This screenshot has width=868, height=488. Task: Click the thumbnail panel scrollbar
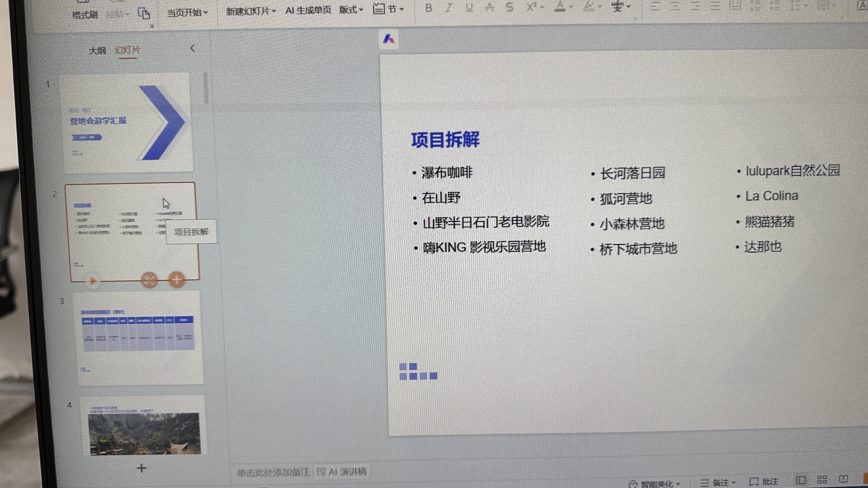[206, 88]
